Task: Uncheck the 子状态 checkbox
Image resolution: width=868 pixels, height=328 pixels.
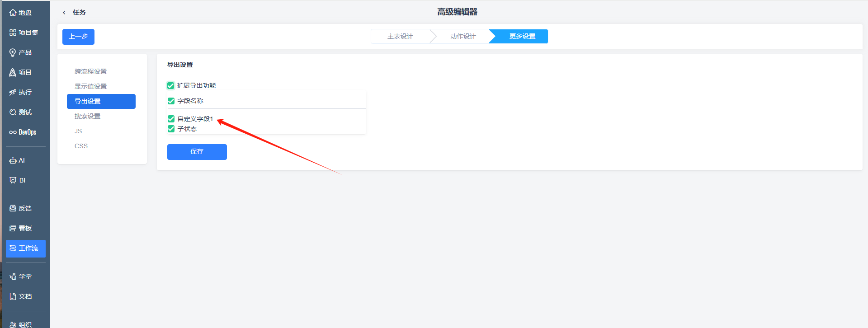Action: point(171,129)
